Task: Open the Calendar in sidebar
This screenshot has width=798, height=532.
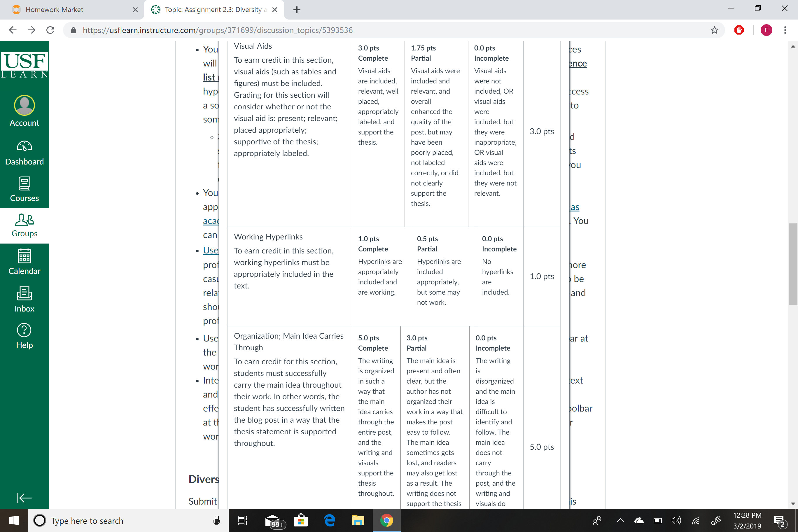Action: click(x=24, y=262)
